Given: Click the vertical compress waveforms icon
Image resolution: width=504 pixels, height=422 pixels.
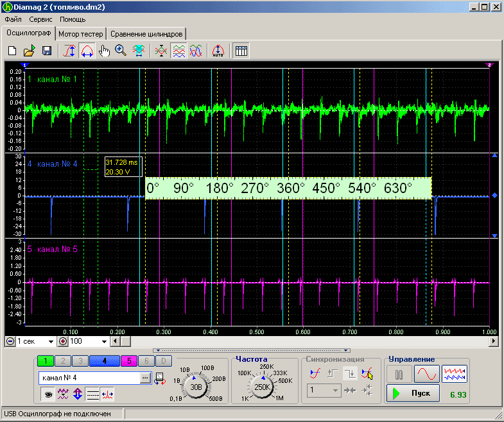Looking at the screenshot, I should tap(161, 51).
